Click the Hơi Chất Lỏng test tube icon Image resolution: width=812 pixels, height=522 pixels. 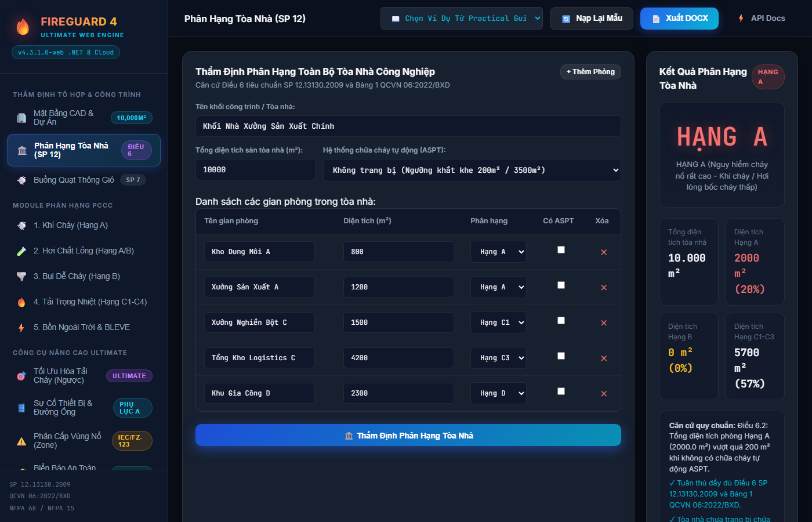pyautogui.click(x=21, y=251)
